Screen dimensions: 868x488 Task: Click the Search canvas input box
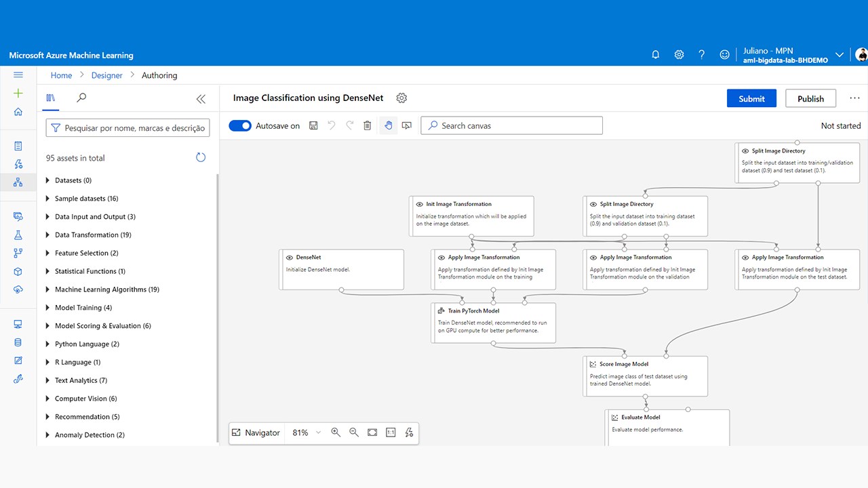click(512, 125)
